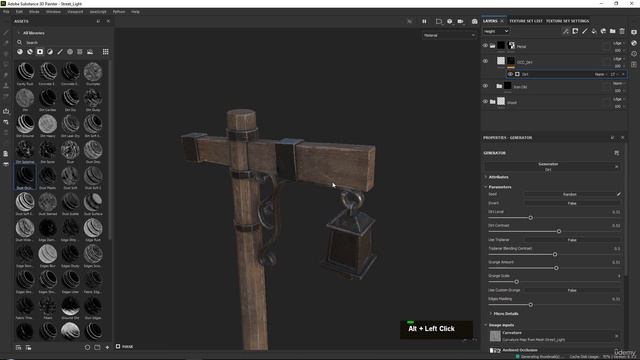Image resolution: width=640 pixels, height=360 pixels.
Task: Close the Layers tab
Action: 502,21
